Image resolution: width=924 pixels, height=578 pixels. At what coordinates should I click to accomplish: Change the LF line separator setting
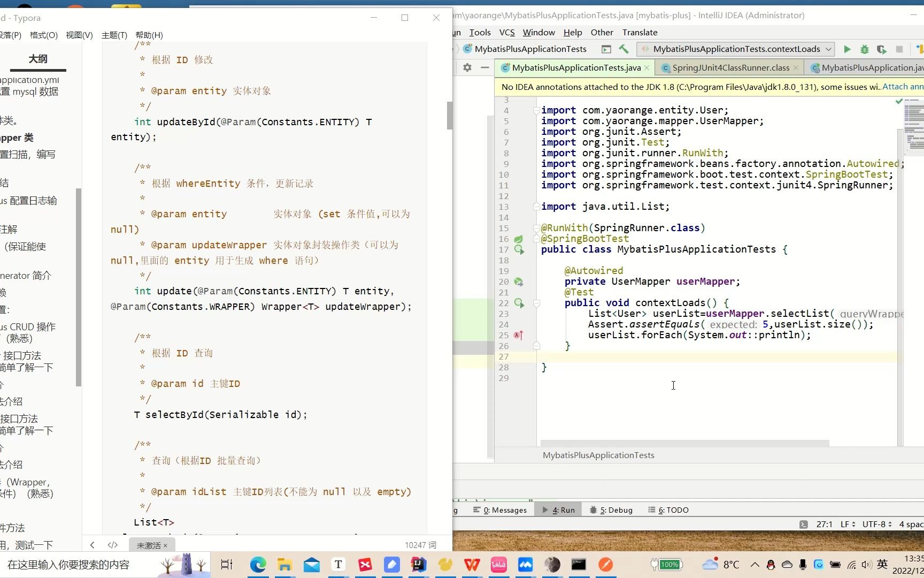(x=848, y=524)
